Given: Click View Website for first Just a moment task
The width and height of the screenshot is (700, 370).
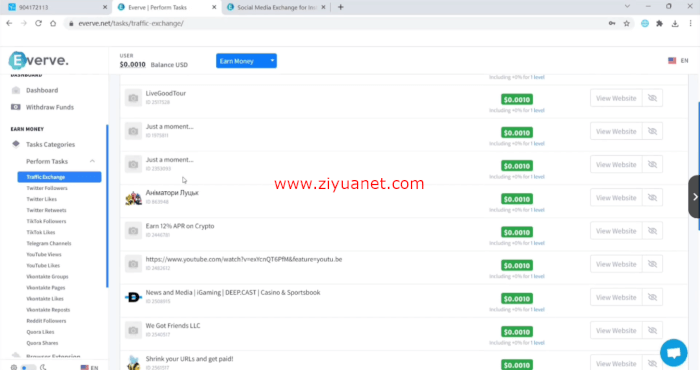Looking at the screenshot, I should coord(616,131).
